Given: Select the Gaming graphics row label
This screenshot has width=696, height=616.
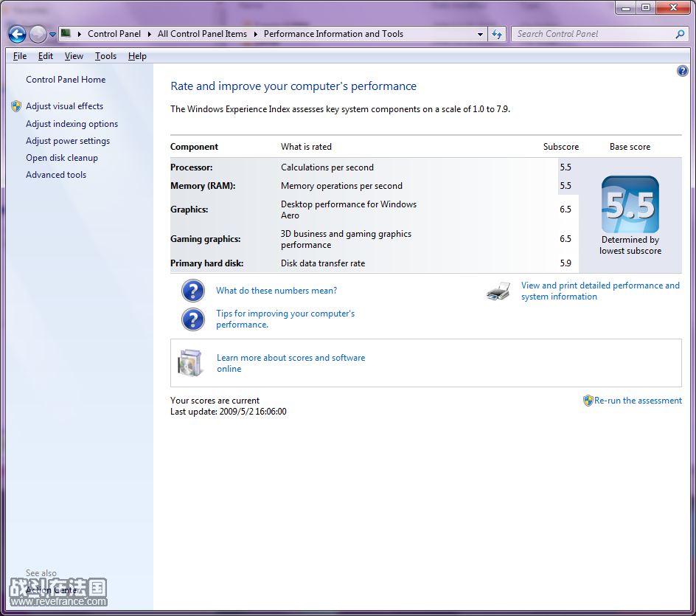Looking at the screenshot, I should click(206, 239).
